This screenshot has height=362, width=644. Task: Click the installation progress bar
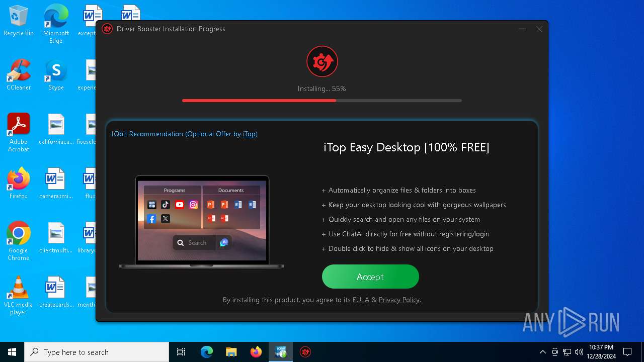coord(322,101)
